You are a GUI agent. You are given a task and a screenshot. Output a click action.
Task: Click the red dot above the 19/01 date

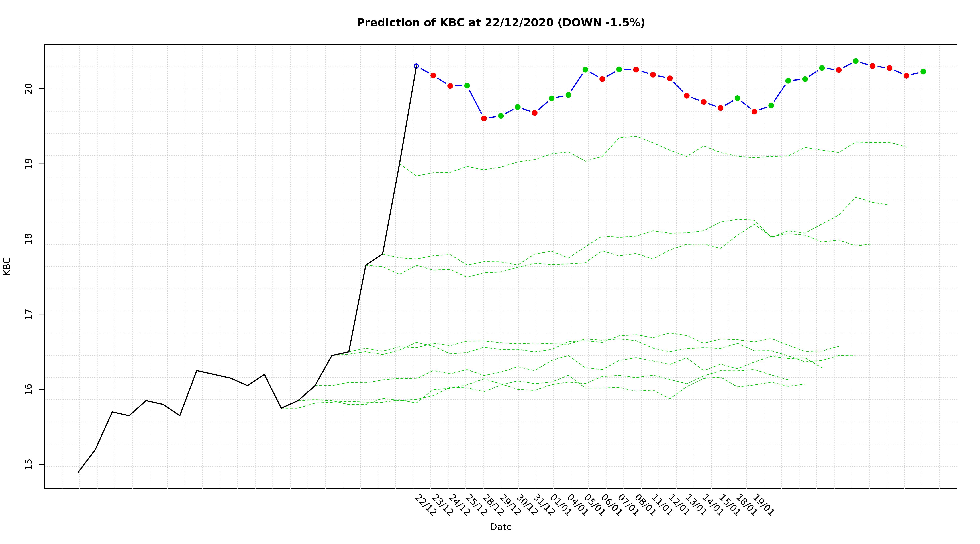(754, 111)
